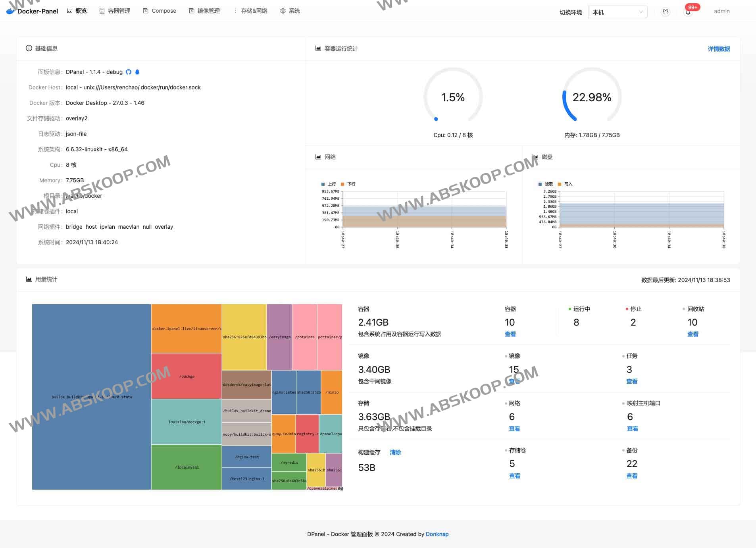Open the 详情数据 link
Screen dimensions: 756x548
[719, 49]
